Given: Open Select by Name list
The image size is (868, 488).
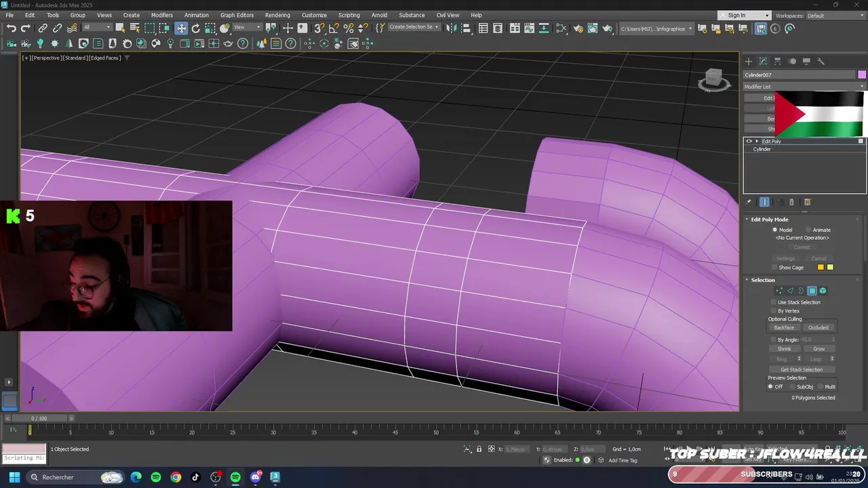Looking at the screenshot, I should point(134,28).
